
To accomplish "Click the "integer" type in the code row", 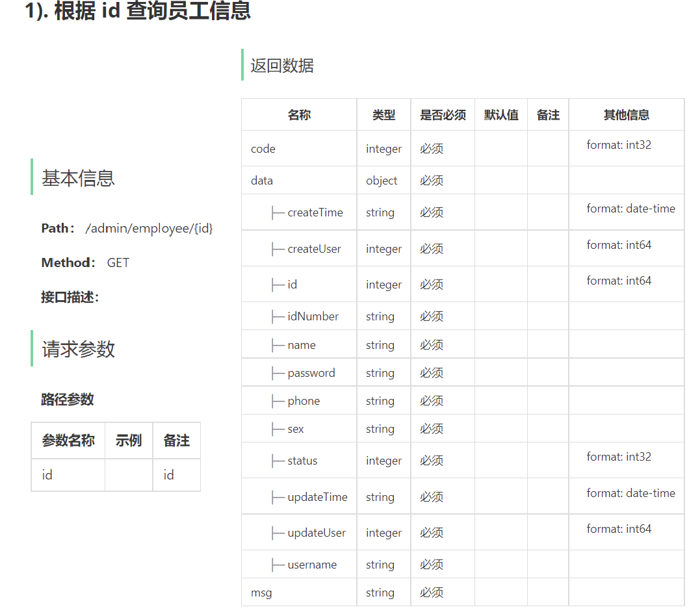I will [384, 149].
